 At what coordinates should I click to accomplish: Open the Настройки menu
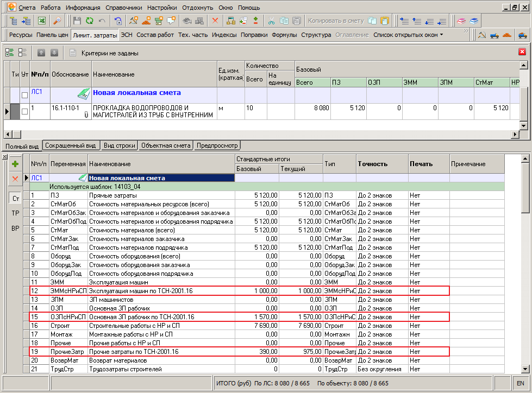[x=162, y=8]
